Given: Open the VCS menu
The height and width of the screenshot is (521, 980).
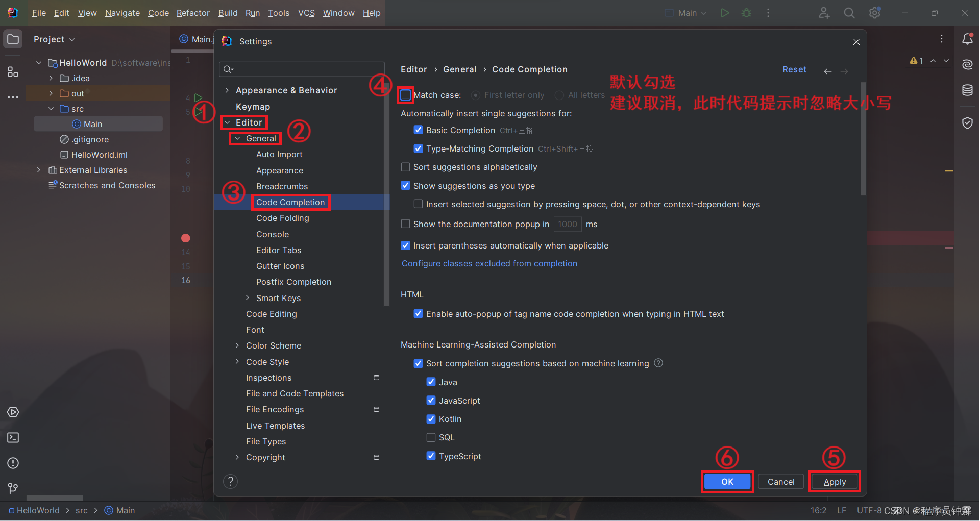Looking at the screenshot, I should click(x=306, y=13).
